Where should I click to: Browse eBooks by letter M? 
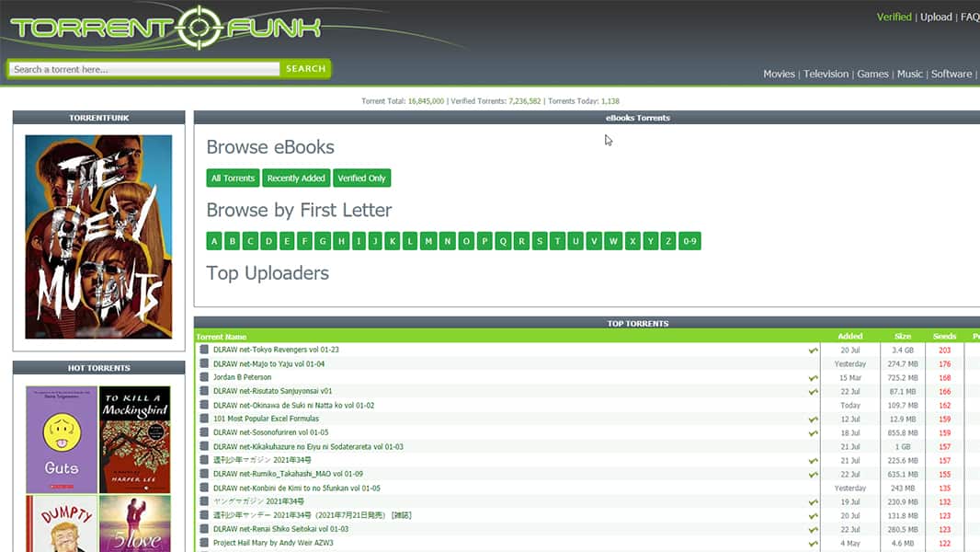pyautogui.click(x=428, y=241)
